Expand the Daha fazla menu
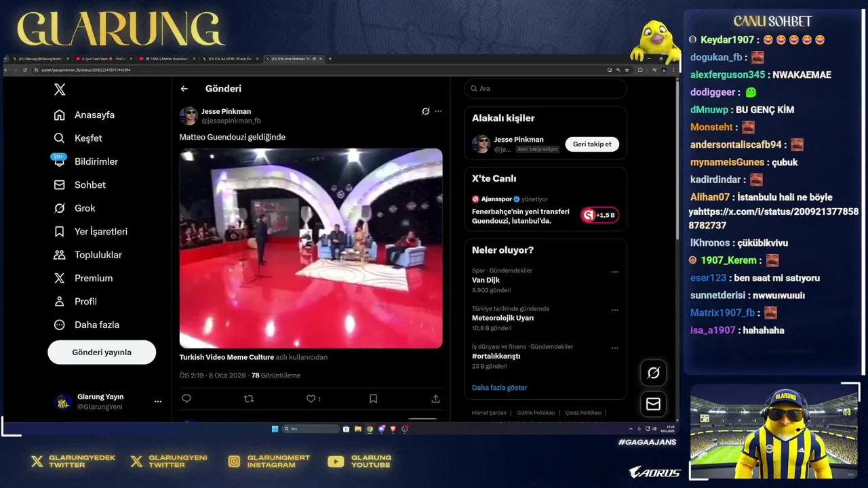The height and width of the screenshot is (488, 868). tap(86, 325)
